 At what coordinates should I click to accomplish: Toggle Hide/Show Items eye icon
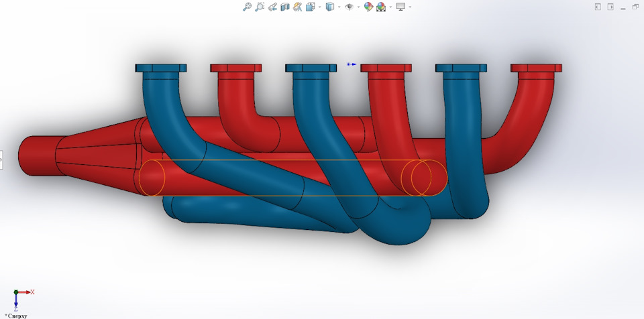[x=349, y=7]
